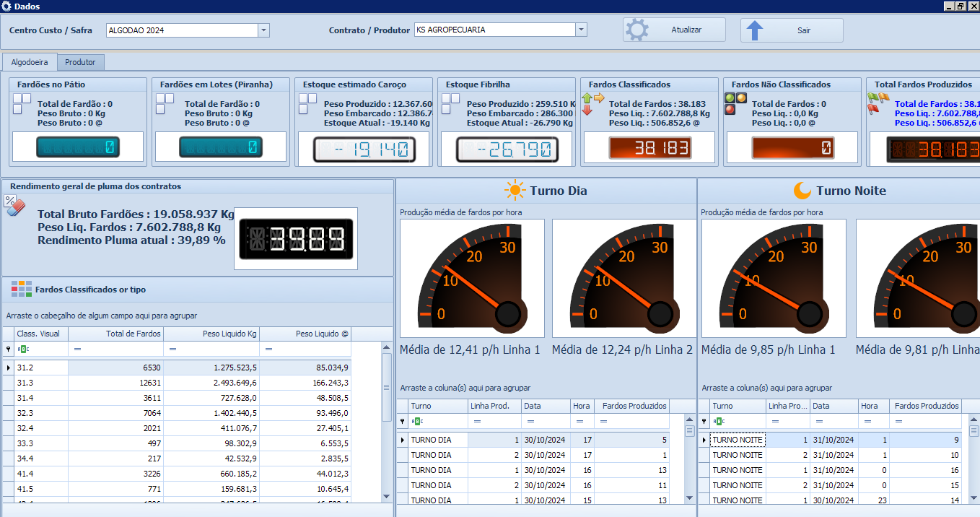Viewport: 980px width, 517px height.
Task: Switch to the Produtor tab
Action: pos(81,62)
